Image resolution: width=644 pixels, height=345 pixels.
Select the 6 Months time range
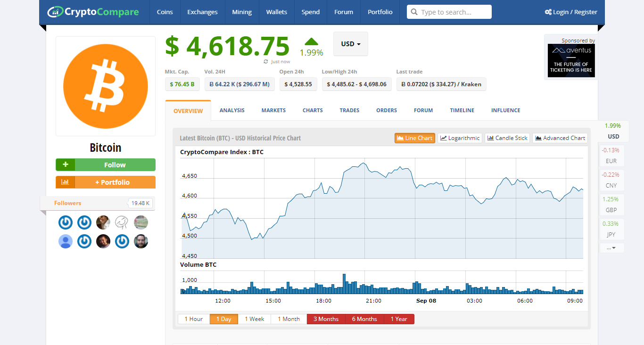pyautogui.click(x=365, y=319)
